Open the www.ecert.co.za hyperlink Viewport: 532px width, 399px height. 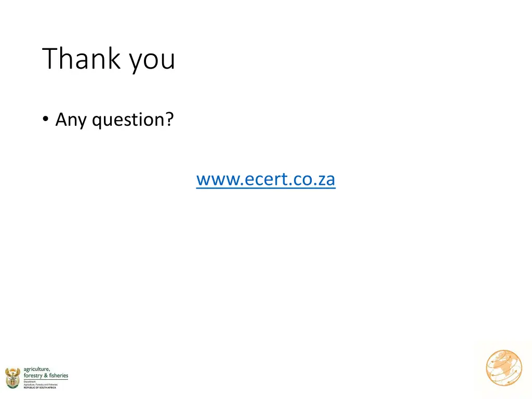pos(265,179)
